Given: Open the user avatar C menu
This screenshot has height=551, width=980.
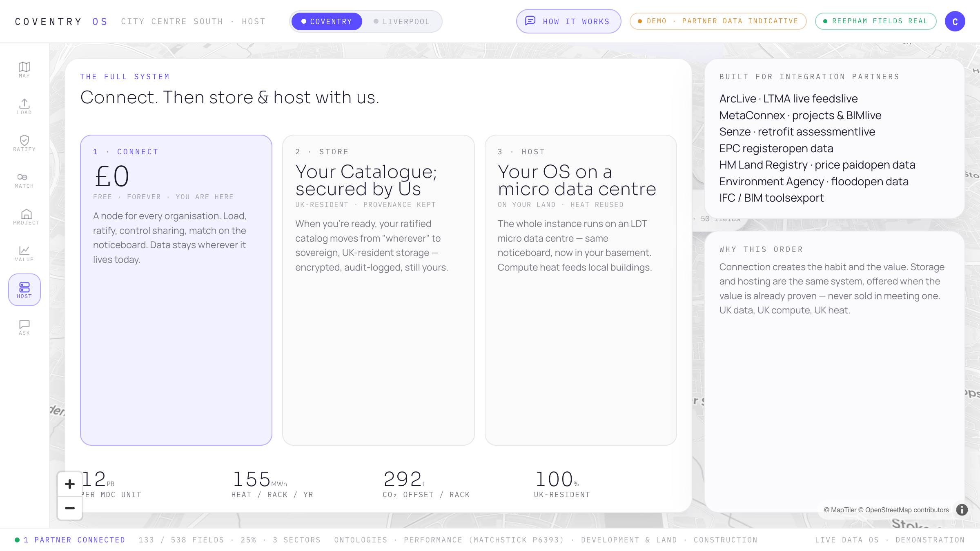Looking at the screenshot, I should tap(955, 21).
